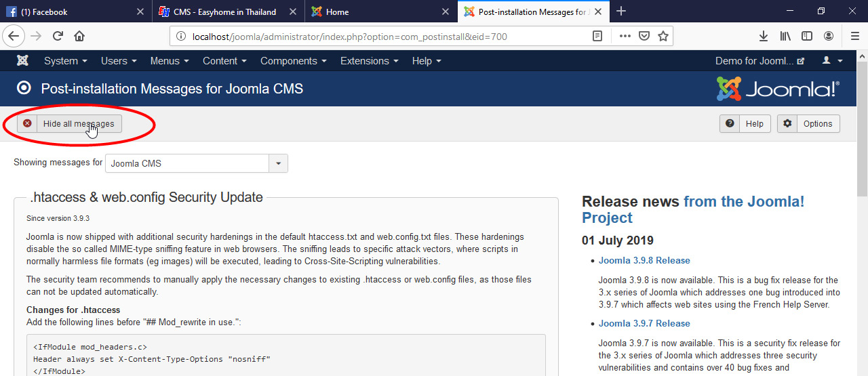Click the browser forward arrow
This screenshot has width=868, height=376.
click(36, 36)
